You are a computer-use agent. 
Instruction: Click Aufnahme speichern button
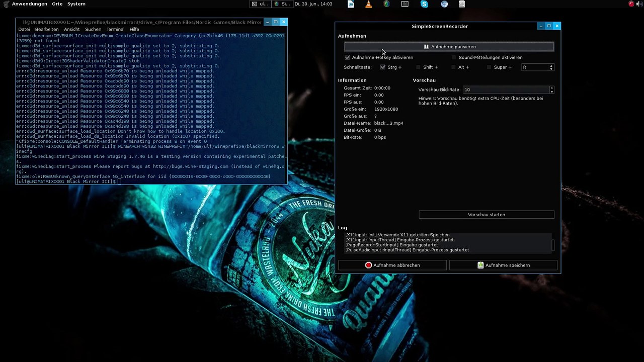coord(504,265)
